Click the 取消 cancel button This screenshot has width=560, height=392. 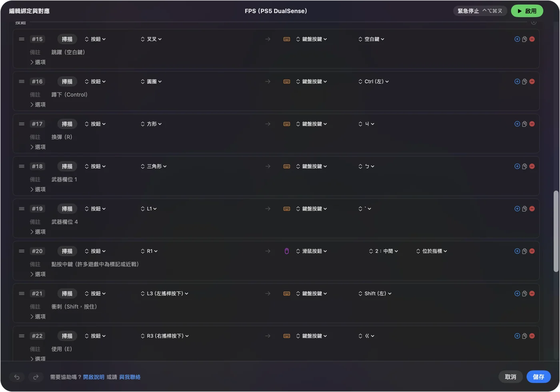(x=510, y=377)
